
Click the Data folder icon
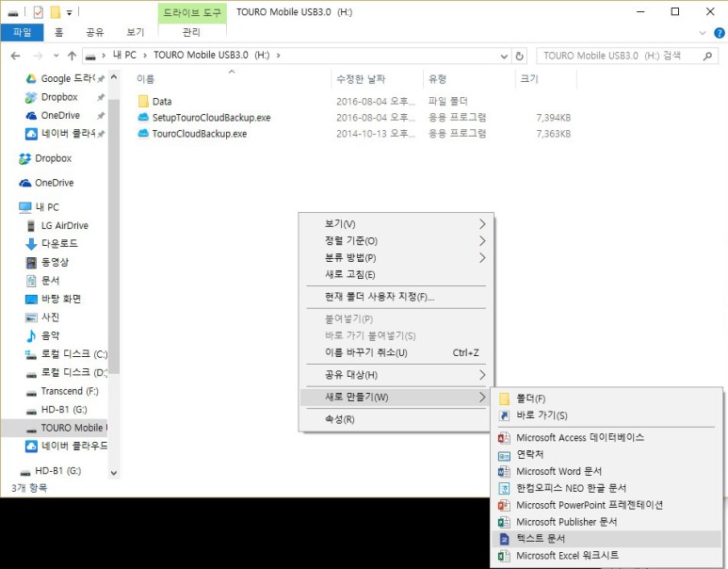pos(143,101)
